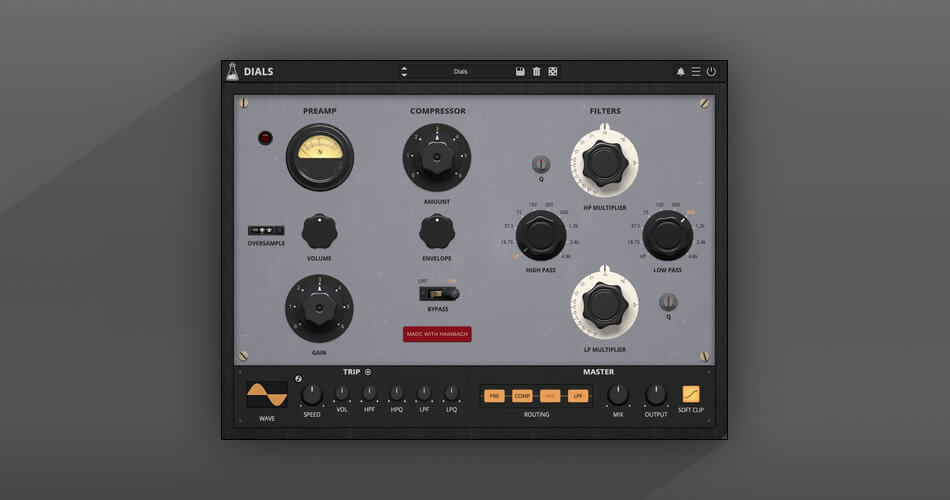Flip the compressor Bypass switch

tap(439, 293)
